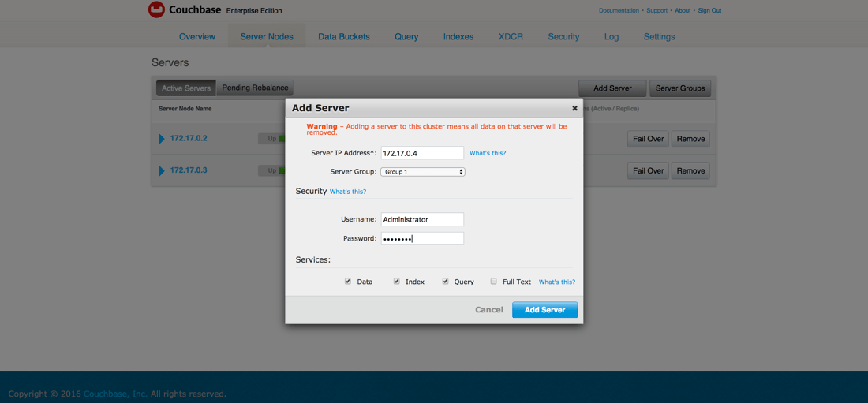Close the Add Server dialog

pos(574,108)
